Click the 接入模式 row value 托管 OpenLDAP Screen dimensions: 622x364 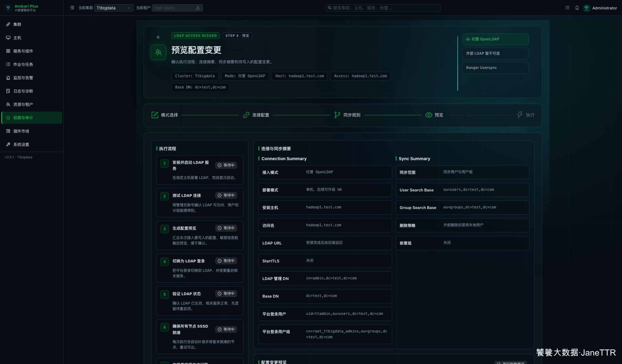(320, 172)
